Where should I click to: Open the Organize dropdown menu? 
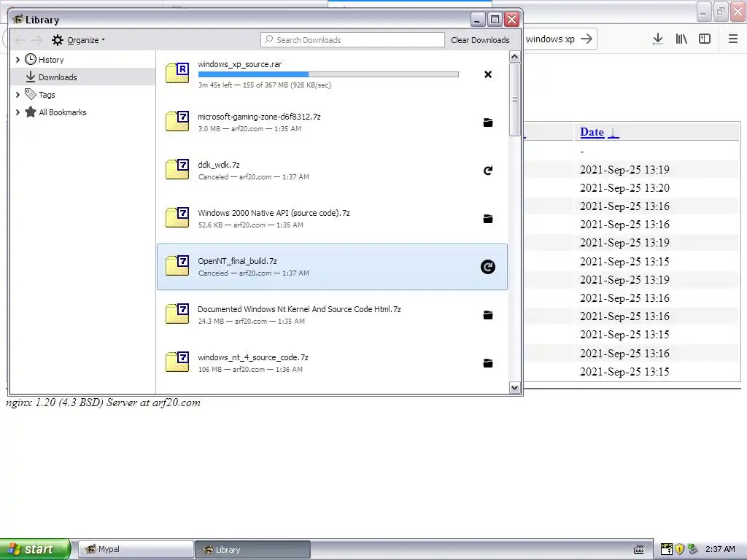click(79, 40)
